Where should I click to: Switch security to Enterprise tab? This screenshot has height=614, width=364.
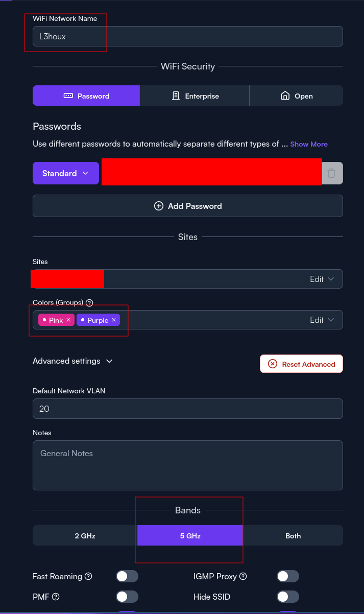pos(195,96)
